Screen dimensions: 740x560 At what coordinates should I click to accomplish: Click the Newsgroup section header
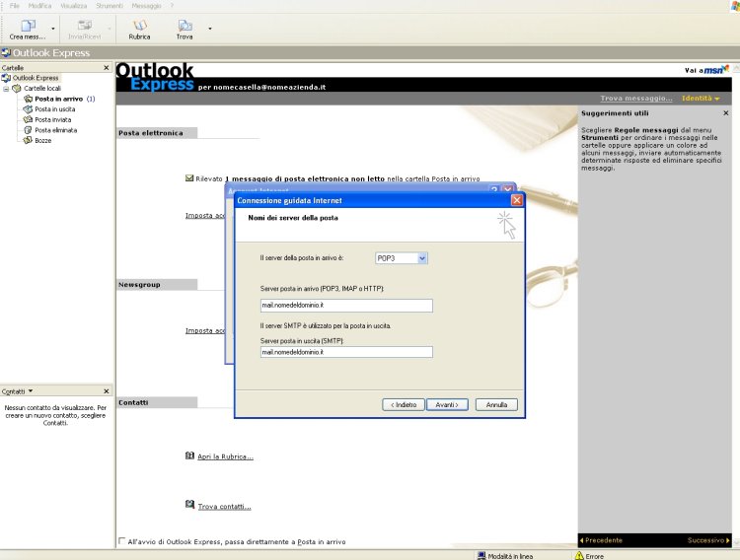[x=156, y=285]
